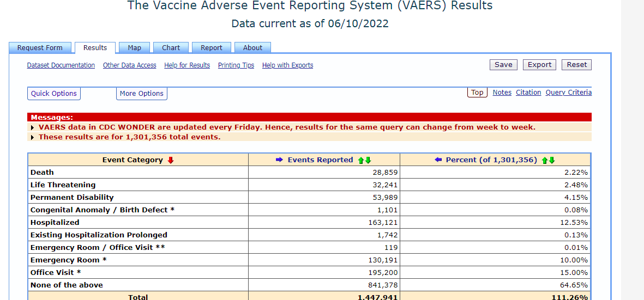Sort Percent column ascending with green up arrow
The width and height of the screenshot is (644, 300).
[x=545, y=160]
